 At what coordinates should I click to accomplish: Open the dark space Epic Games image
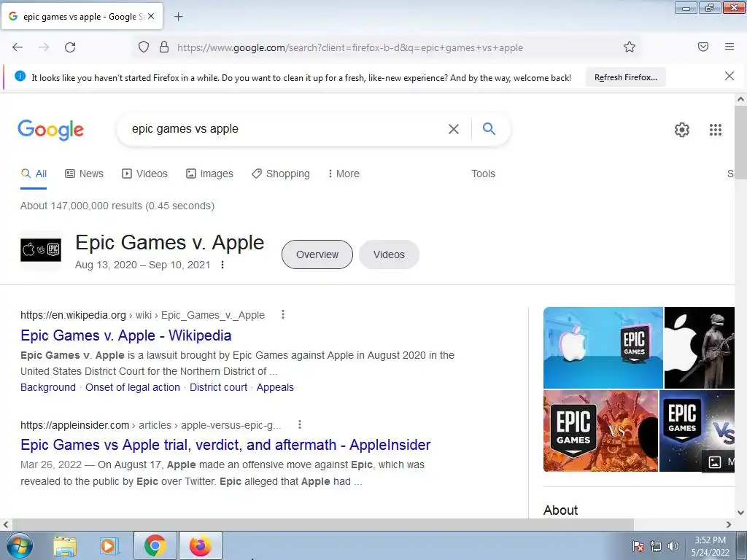coord(697,431)
